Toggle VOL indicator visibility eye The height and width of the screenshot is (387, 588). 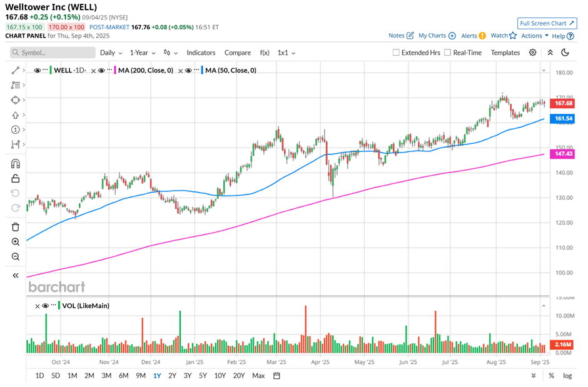(46, 306)
